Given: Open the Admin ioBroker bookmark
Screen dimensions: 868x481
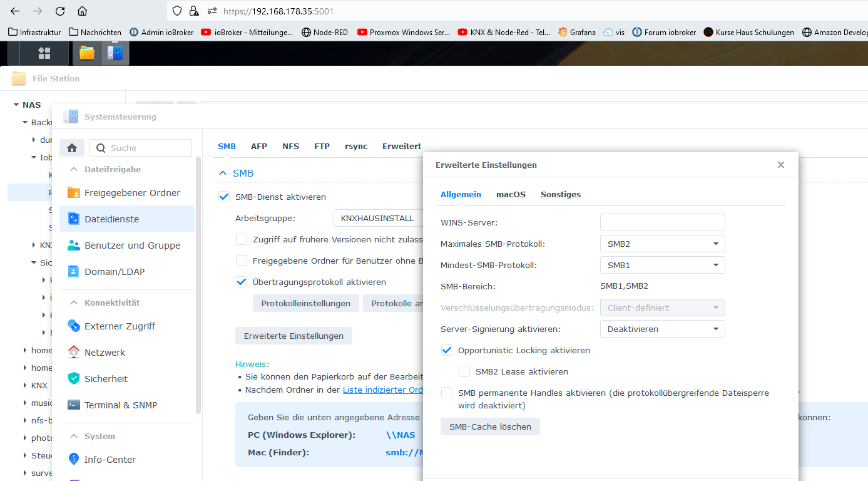Looking at the screenshot, I should click(161, 32).
